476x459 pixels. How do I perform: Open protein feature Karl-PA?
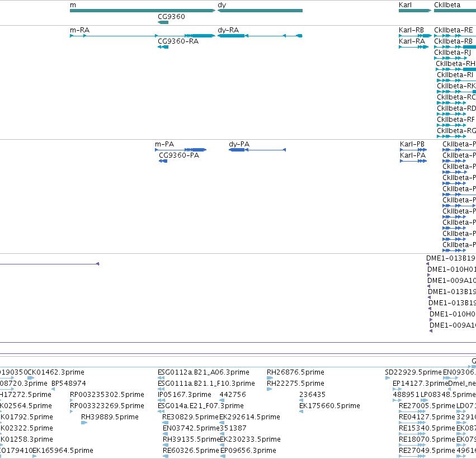(x=413, y=161)
